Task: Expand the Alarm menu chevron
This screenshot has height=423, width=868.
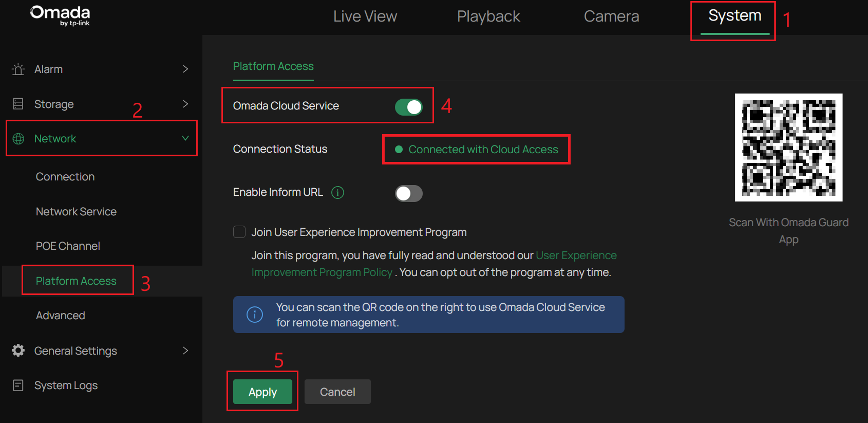Action: click(x=185, y=69)
